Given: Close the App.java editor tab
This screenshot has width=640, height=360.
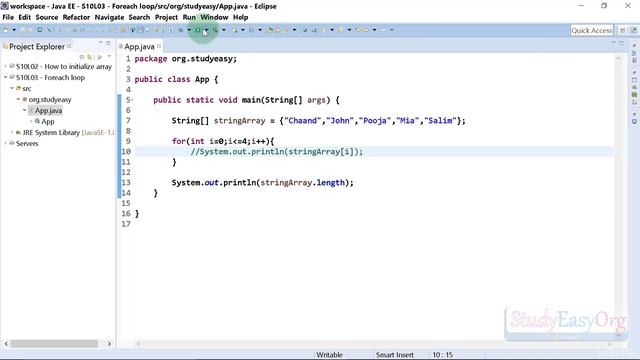Looking at the screenshot, I should click(x=159, y=46).
